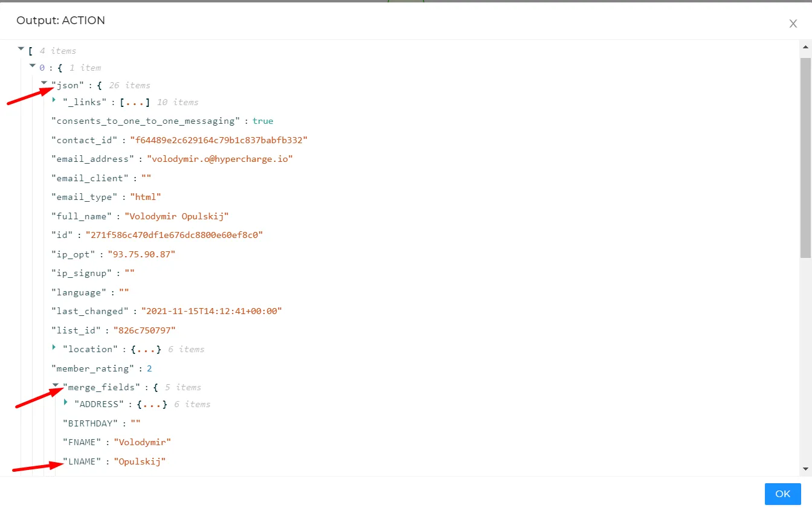Screen dimensions: 812x511
Task: Click the "26 items" count label
Action: (x=129, y=85)
